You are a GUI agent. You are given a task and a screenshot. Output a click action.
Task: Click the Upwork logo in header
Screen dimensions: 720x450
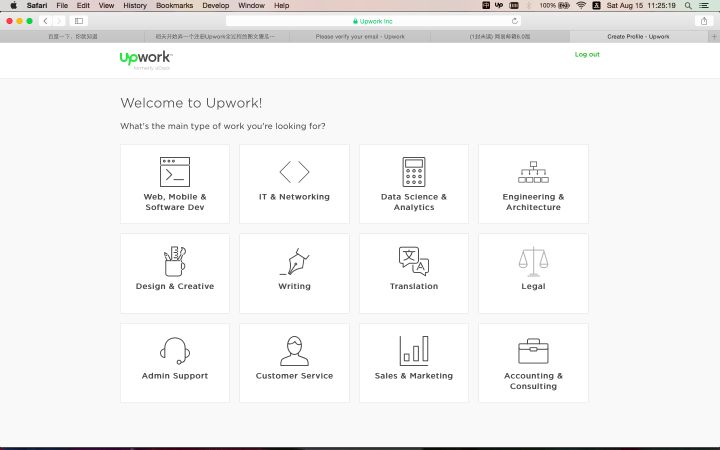145,58
